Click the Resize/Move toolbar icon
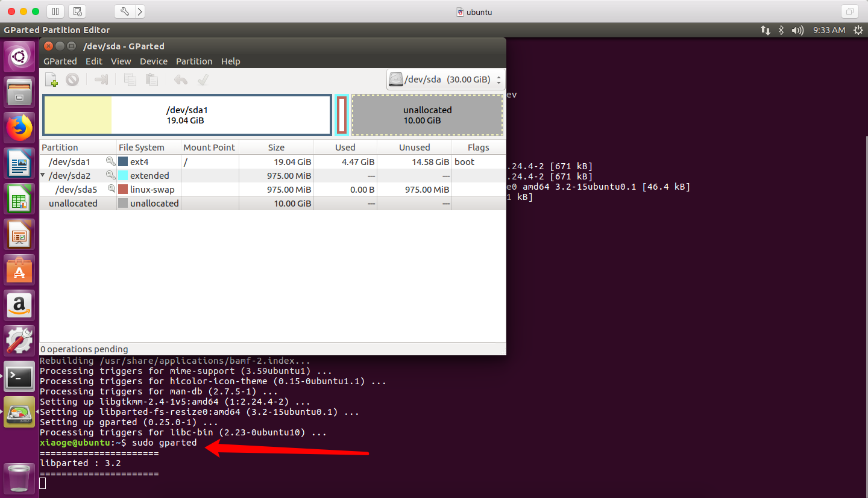 pos(101,79)
